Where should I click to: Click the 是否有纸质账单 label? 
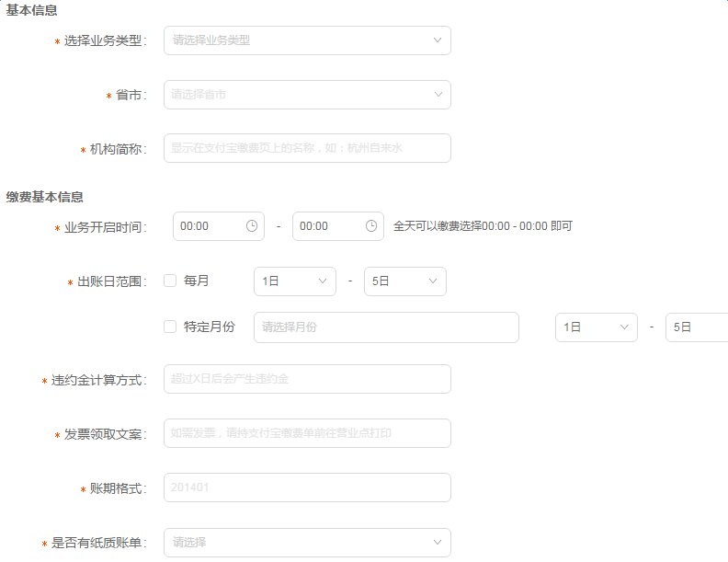(97, 543)
